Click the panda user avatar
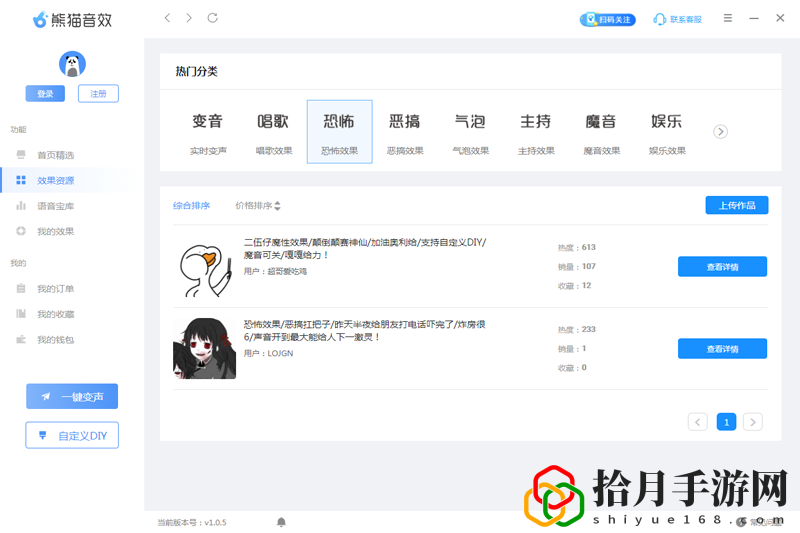The image size is (800, 533). [72, 64]
